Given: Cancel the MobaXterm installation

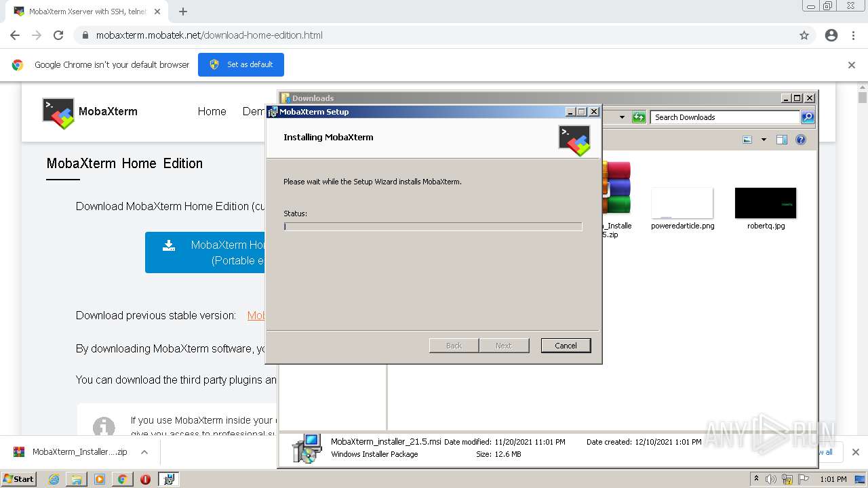Looking at the screenshot, I should click(x=566, y=346).
